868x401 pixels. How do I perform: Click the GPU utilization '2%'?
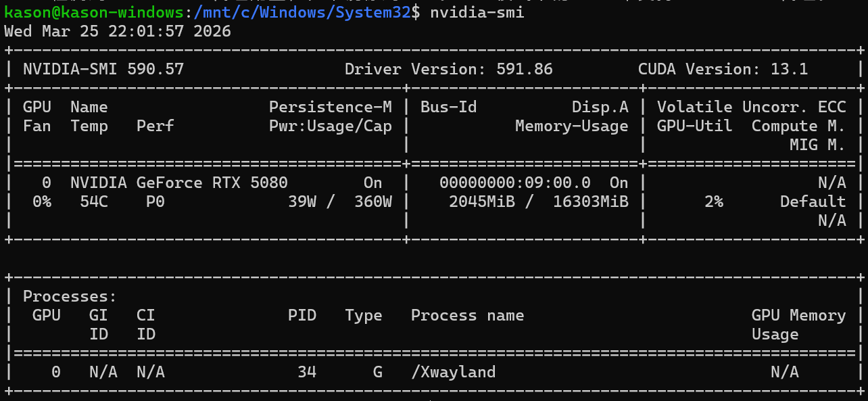714,202
